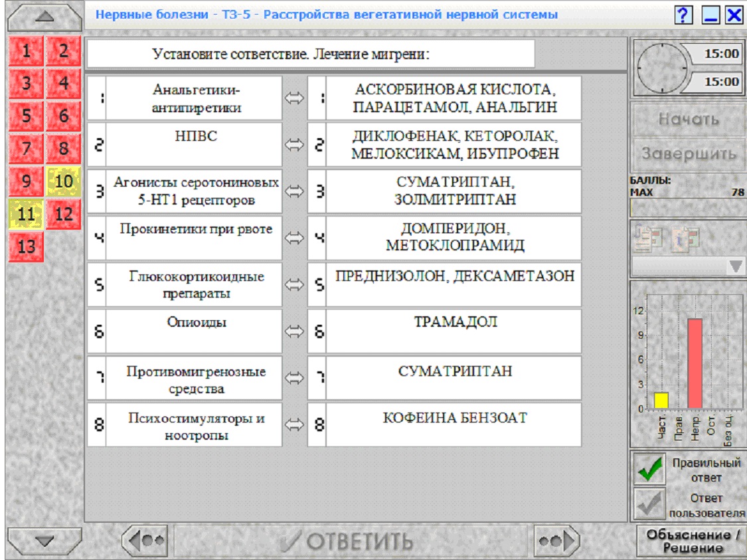Go to question 1 tile
Viewport: 747px width, 560px height.
26,50
